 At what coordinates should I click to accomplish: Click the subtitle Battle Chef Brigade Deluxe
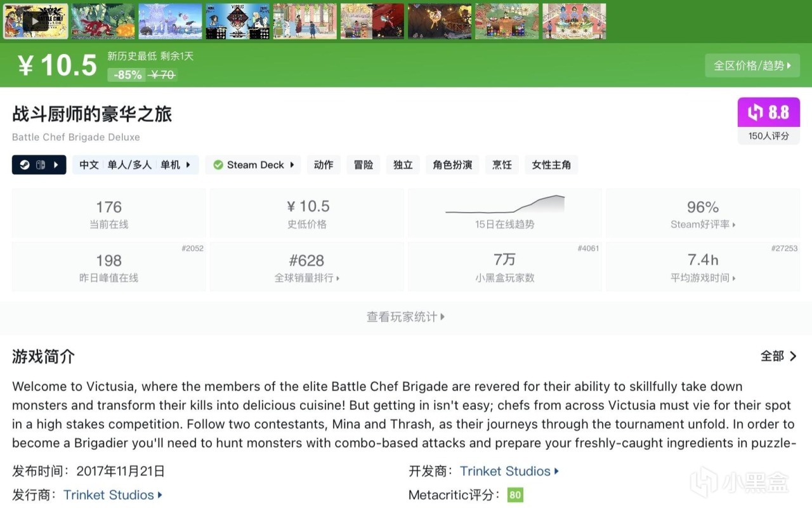[76, 137]
